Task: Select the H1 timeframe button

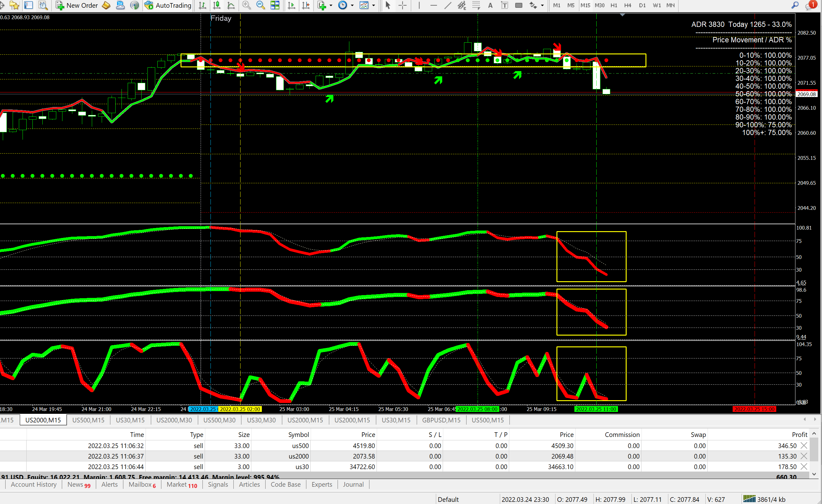Action: pyautogui.click(x=614, y=5)
